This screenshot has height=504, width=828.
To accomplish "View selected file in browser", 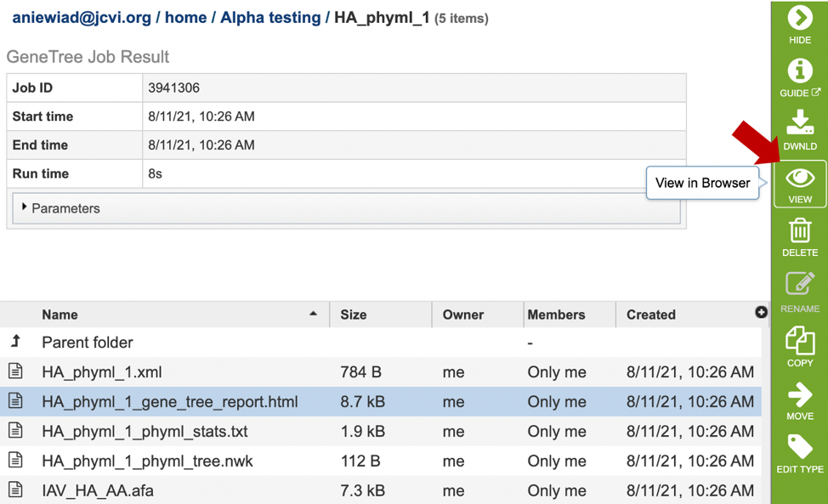I will [799, 184].
